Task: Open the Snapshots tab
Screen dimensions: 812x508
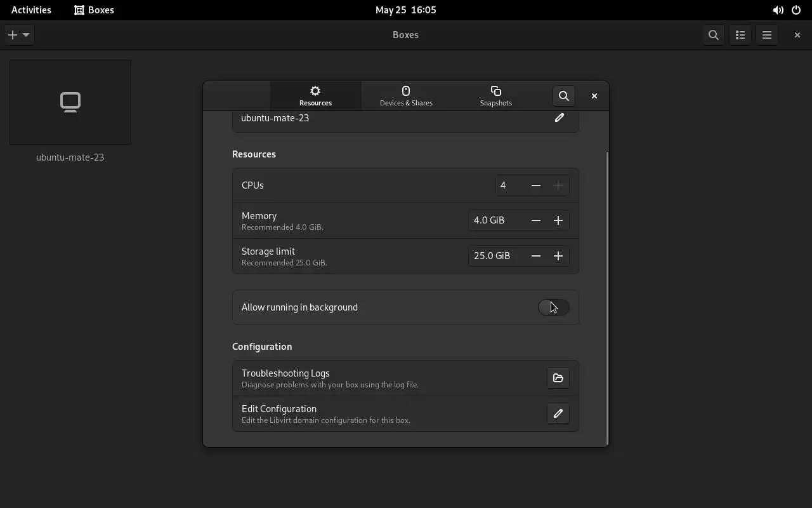Action: coord(496,96)
